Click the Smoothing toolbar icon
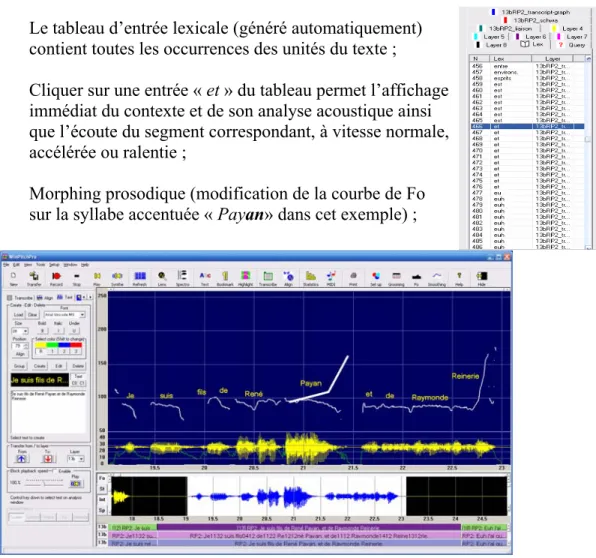The width and height of the screenshot is (596, 558). pos(437,278)
